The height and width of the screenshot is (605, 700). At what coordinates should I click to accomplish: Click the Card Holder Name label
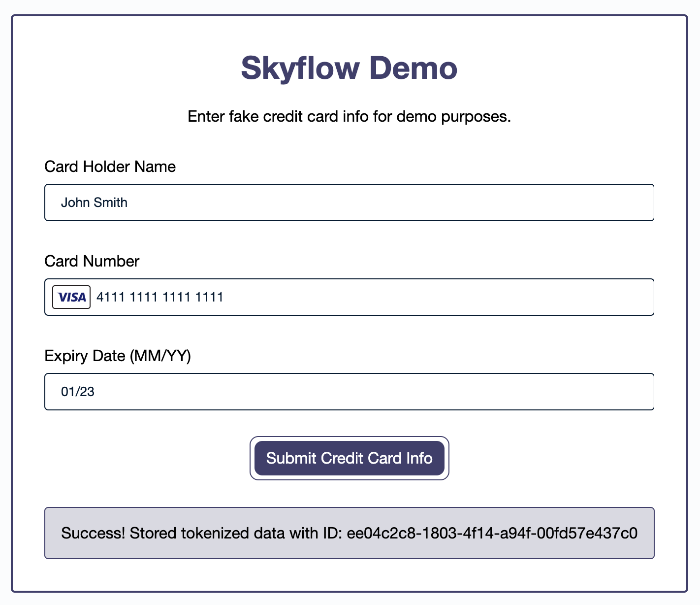[110, 167]
